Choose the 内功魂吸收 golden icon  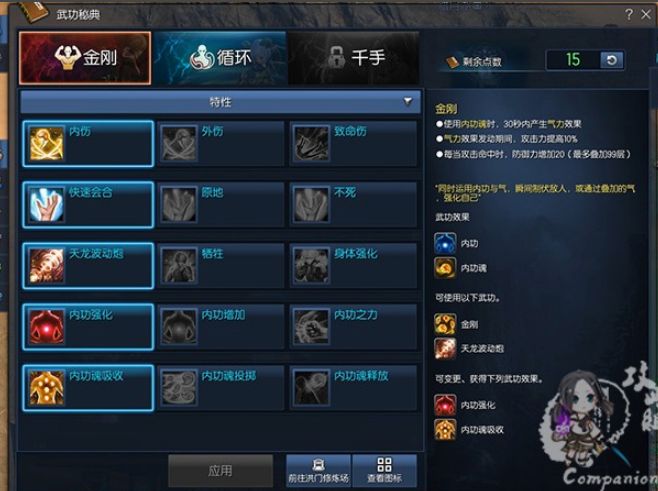pyautogui.click(x=47, y=388)
